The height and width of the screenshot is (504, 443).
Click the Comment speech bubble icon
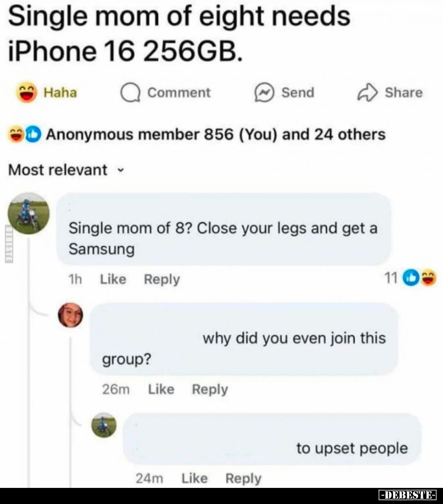[x=130, y=93]
